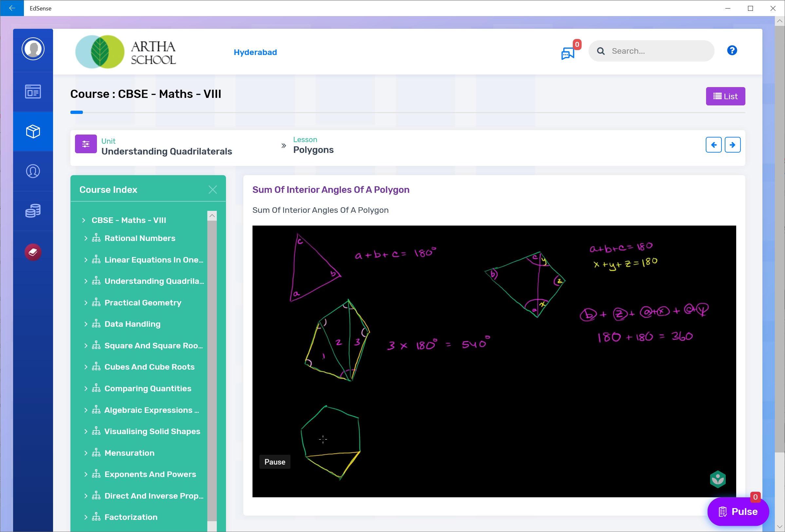Expand the Rational Numbers unit

(x=85, y=238)
